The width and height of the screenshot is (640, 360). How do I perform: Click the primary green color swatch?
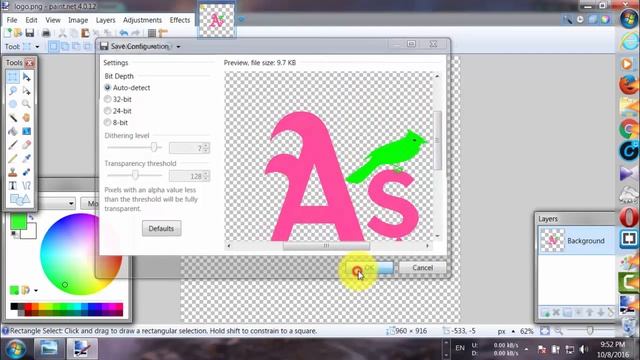[x=18, y=221]
